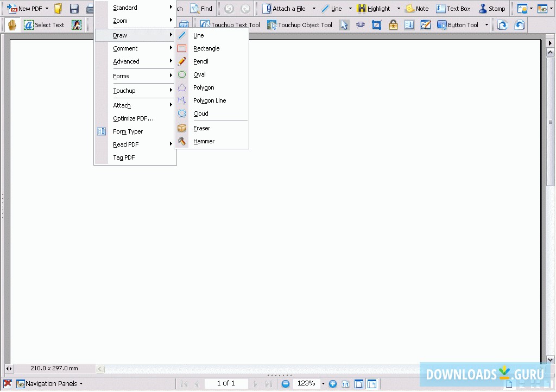
Task: Click the Button Tool
Action: pos(458,25)
